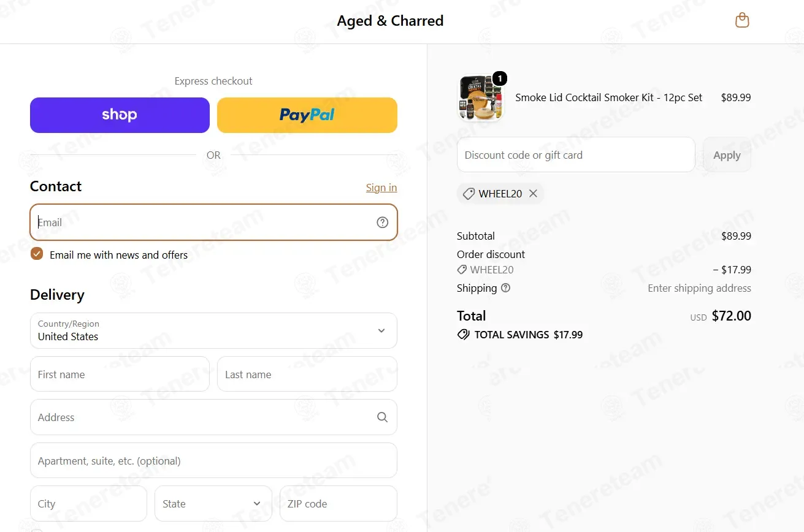Screen dimensions: 804x532
Task: Click the product quantity badge
Action: [500, 78]
